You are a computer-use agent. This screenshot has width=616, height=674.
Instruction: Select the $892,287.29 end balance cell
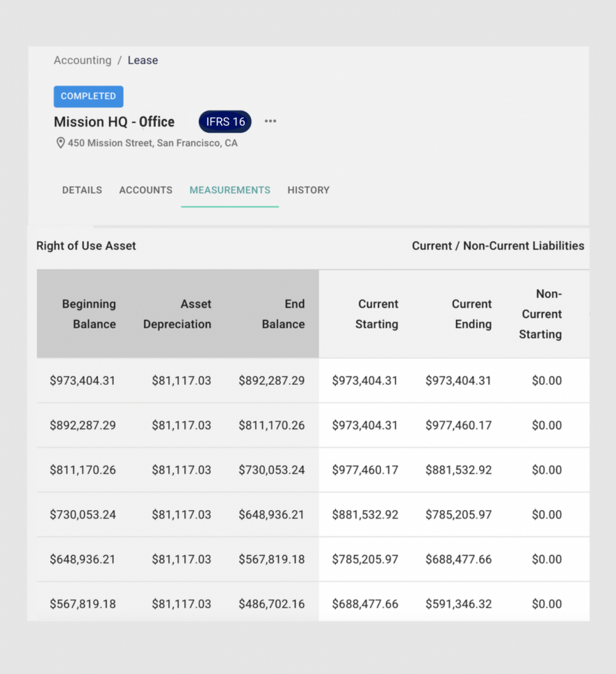click(272, 380)
